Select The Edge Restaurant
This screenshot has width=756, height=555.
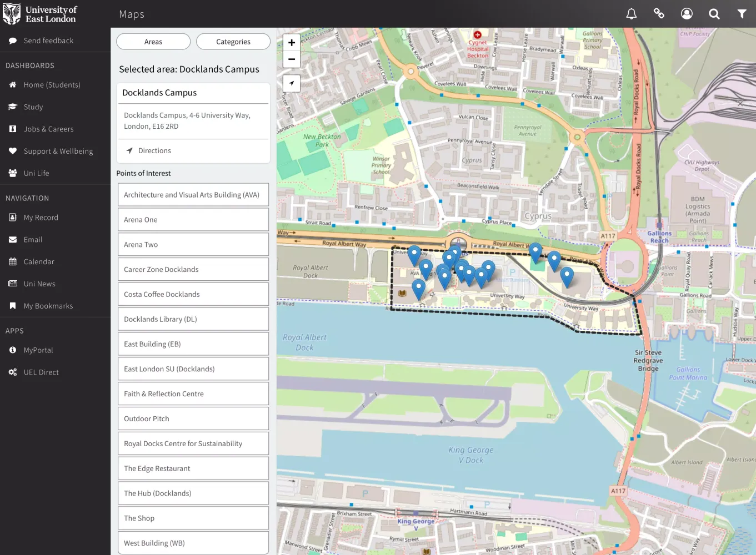(x=193, y=468)
